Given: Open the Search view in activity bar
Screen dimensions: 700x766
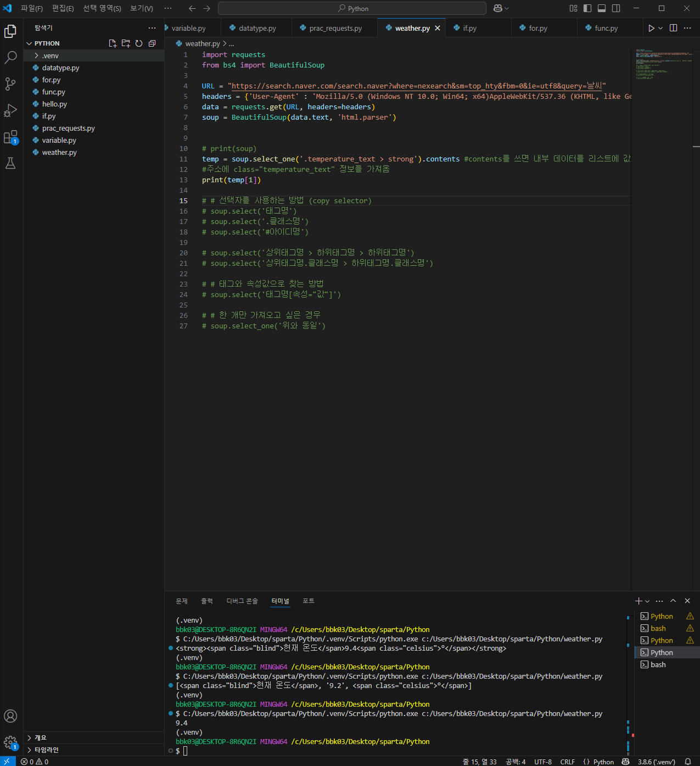Looking at the screenshot, I should [x=10, y=57].
